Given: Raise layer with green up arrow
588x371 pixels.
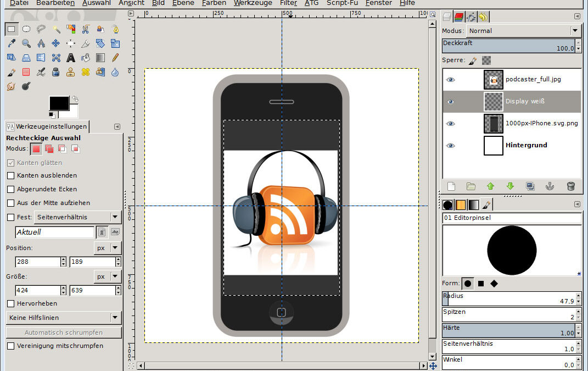Looking at the screenshot, I should (490, 186).
